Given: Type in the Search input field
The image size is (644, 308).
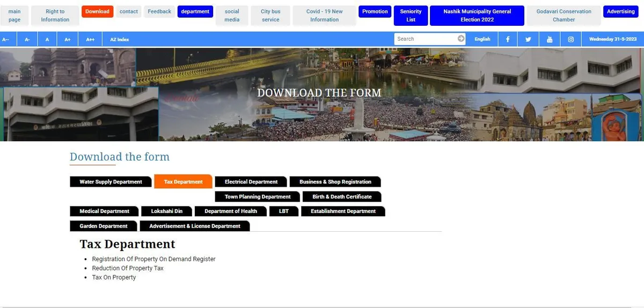Looking at the screenshot, I should click(x=425, y=39).
